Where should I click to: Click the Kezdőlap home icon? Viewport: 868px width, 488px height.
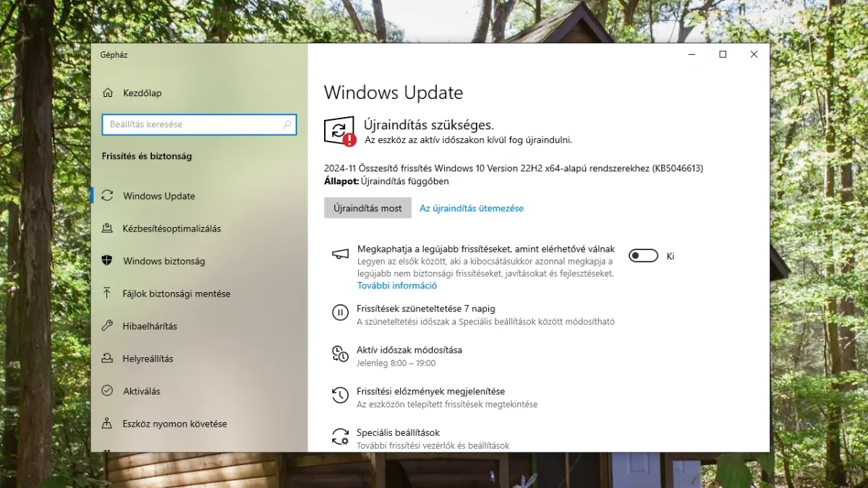108,93
